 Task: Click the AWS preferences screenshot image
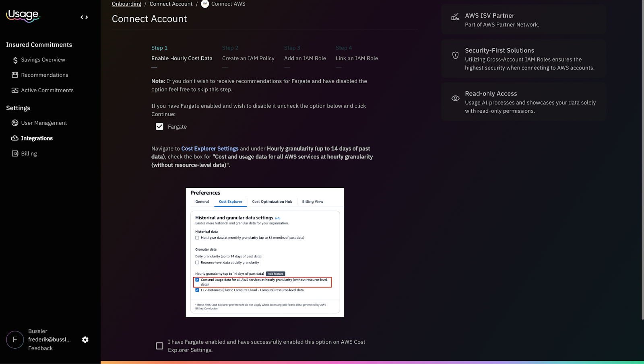point(265,253)
